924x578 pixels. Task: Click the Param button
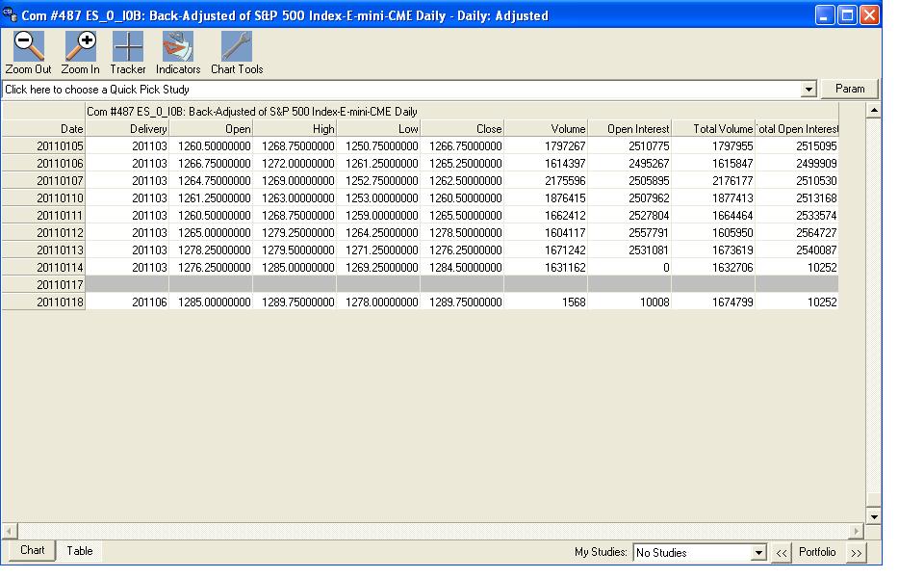[x=850, y=89]
